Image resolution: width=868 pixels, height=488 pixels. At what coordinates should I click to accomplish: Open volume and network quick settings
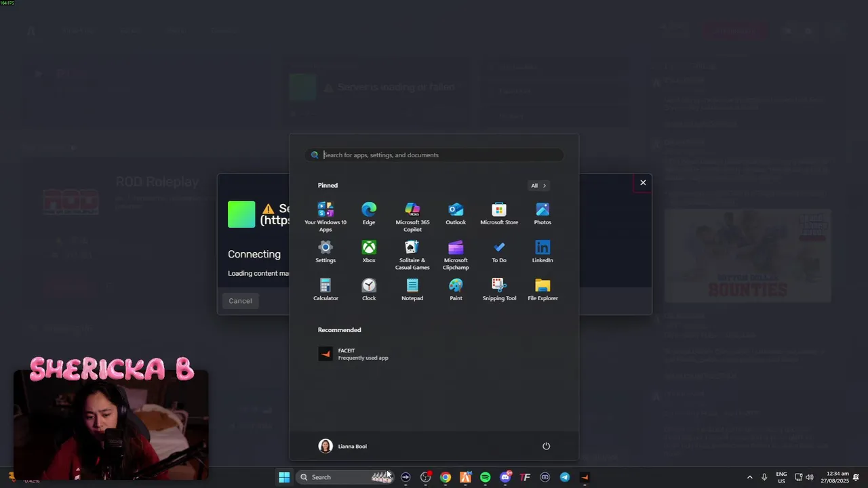[x=804, y=477]
